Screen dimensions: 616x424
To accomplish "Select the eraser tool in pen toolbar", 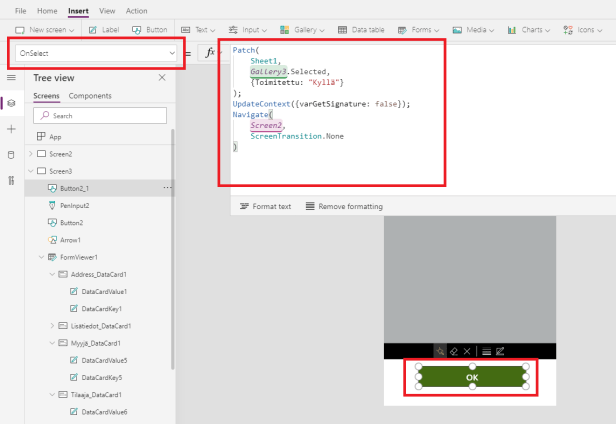I will coord(453,351).
